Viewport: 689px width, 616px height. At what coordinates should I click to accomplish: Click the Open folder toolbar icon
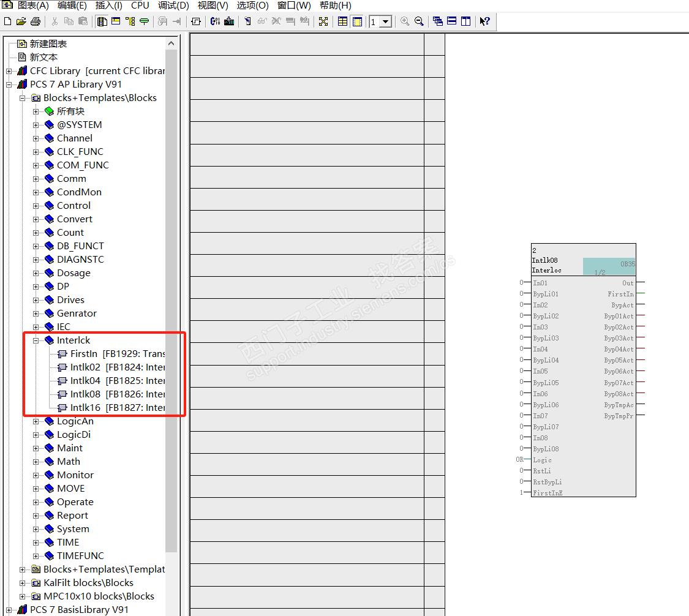pyautogui.click(x=21, y=21)
